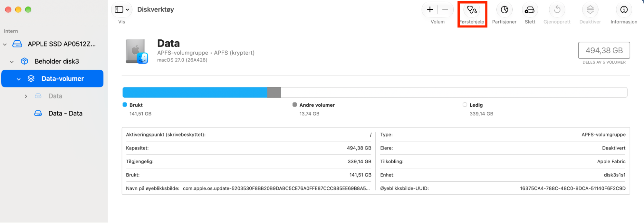Run Førstehjelp on the selected volume
Viewport: 644px width, 223px height.
click(x=472, y=10)
